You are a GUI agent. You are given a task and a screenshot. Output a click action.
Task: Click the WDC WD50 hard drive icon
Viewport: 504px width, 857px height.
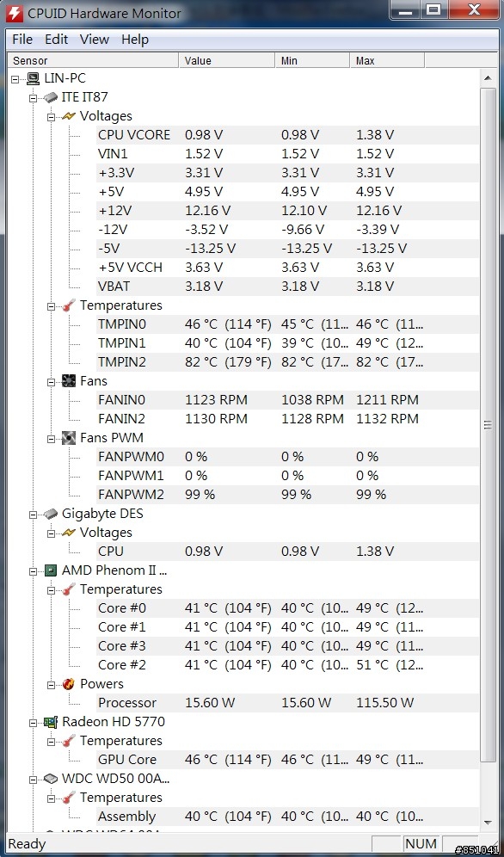(x=51, y=779)
